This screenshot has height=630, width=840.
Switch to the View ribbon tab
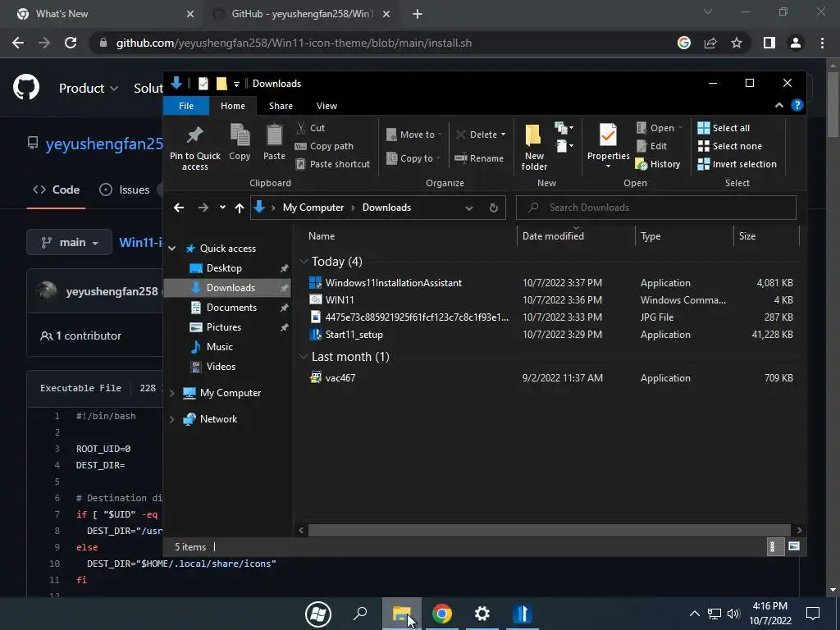pos(326,106)
